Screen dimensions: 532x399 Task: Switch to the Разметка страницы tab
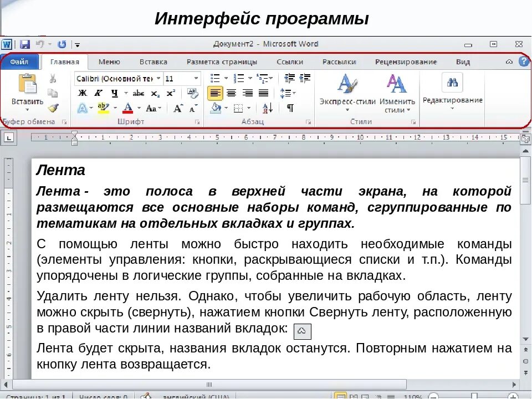point(222,62)
